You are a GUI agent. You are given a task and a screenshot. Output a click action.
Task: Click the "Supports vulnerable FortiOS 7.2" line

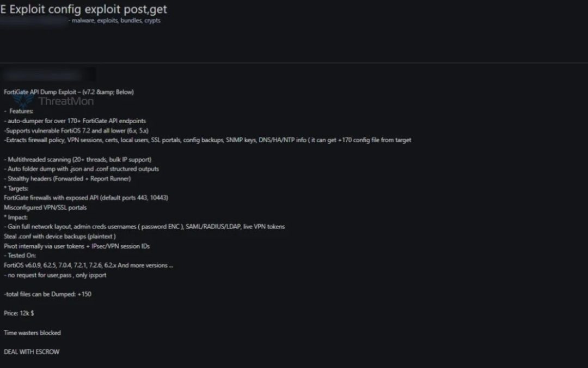(77, 131)
